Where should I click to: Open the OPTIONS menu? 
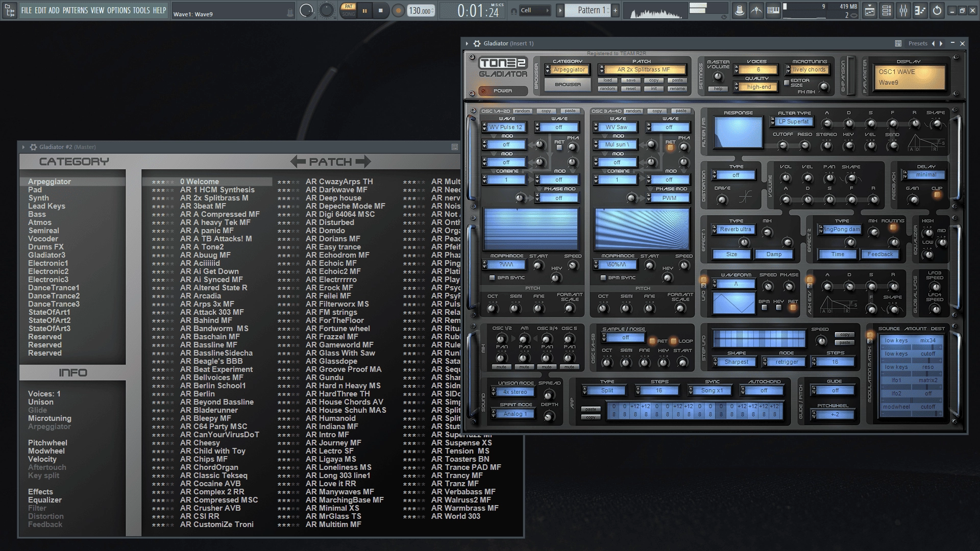(x=119, y=10)
